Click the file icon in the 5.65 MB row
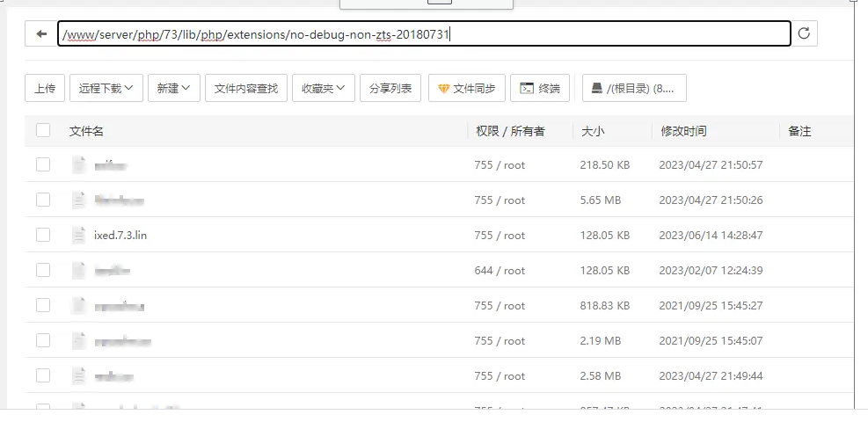Image resolution: width=868 pixels, height=422 pixels. [x=79, y=200]
